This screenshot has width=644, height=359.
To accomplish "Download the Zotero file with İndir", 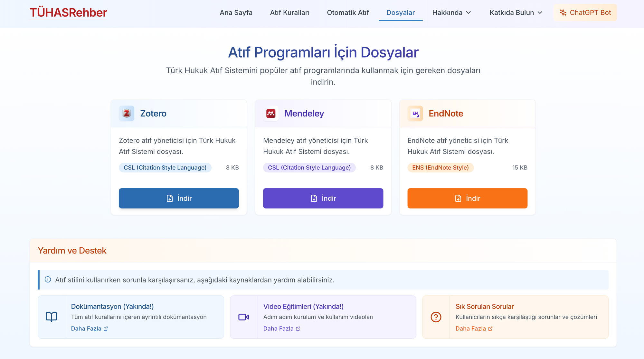I will point(179,198).
